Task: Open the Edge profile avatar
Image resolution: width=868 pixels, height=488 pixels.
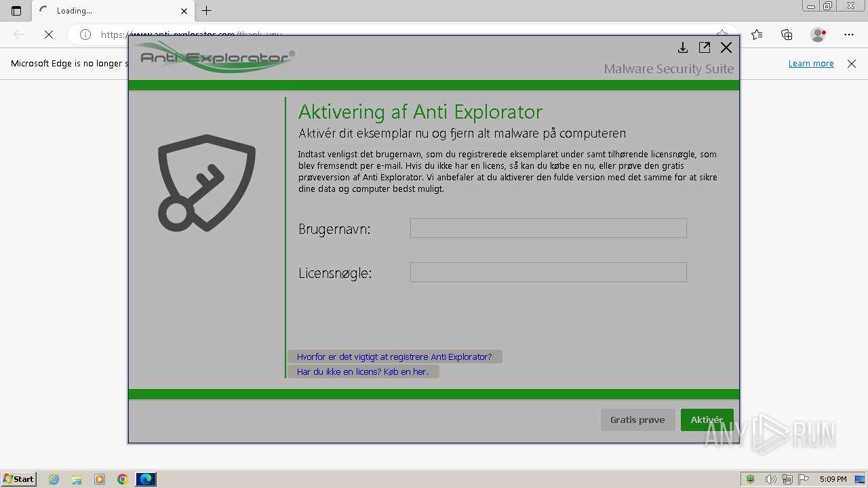Action: (x=818, y=35)
